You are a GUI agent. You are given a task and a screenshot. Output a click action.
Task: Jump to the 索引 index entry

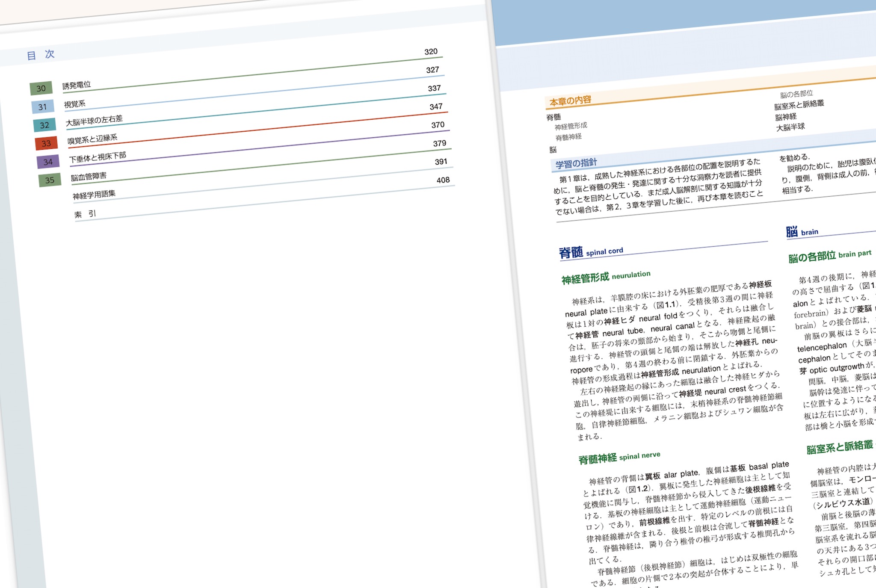[85, 214]
